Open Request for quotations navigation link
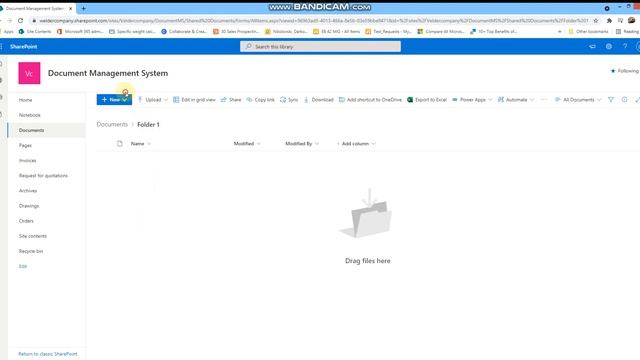Viewport: 640px width, 360px height. 43,176
